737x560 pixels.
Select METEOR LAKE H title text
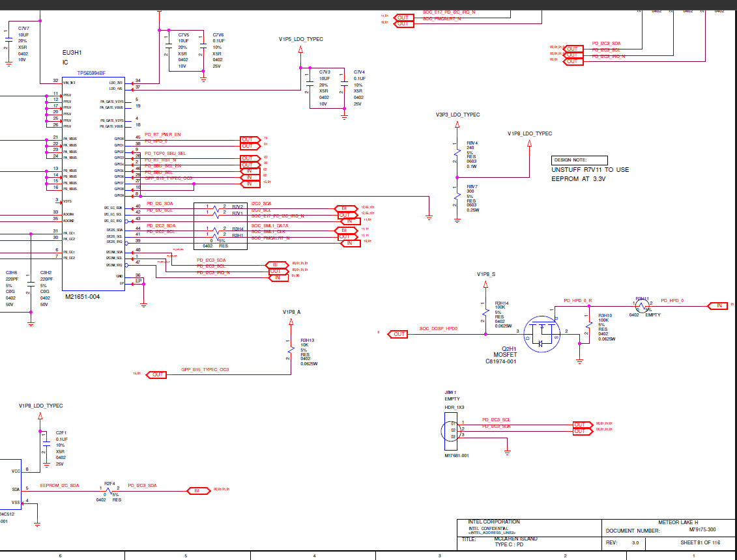tap(678, 522)
